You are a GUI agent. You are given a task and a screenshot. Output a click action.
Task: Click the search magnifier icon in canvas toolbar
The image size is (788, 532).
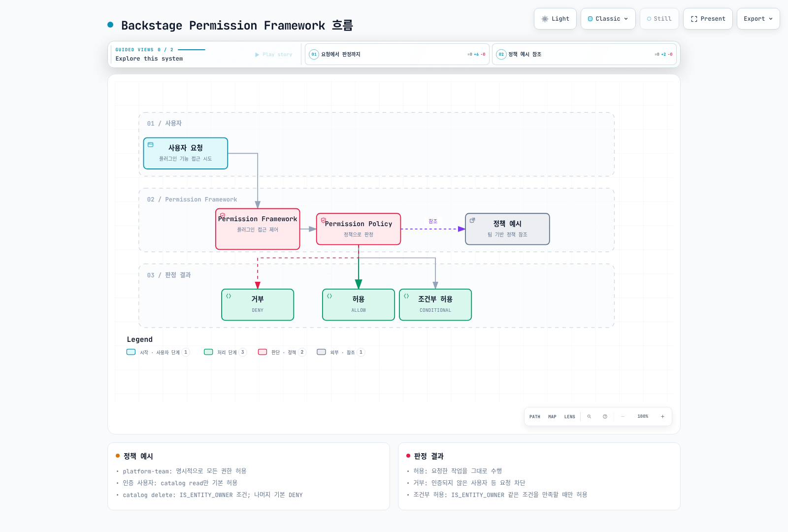tap(589, 417)
